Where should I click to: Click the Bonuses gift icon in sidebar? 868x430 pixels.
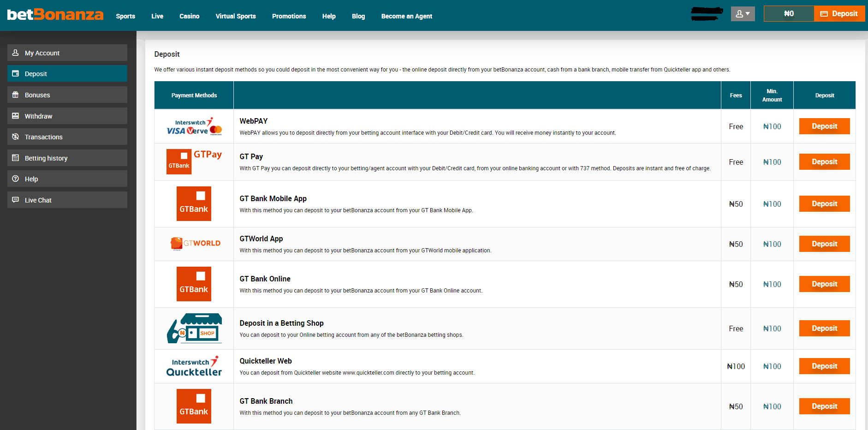[x=16, y=95]
